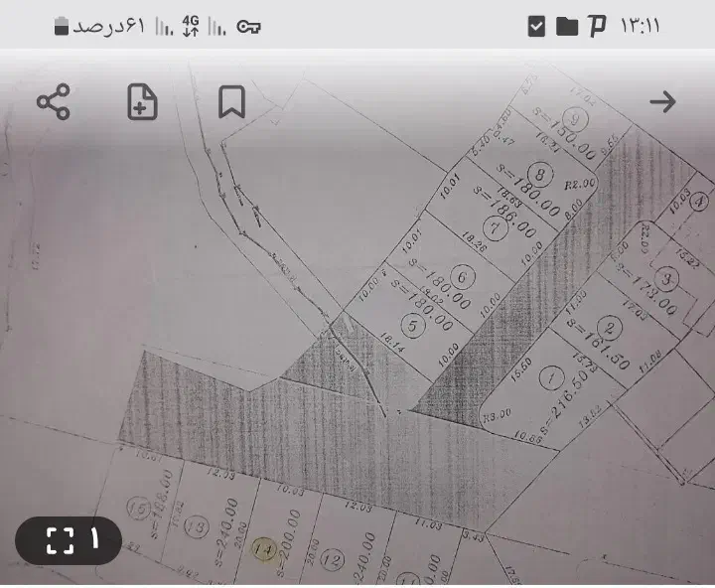Tap plot number 1 circle on map
This screenshot has height=588, width=715.
click(x=551, y=378)
